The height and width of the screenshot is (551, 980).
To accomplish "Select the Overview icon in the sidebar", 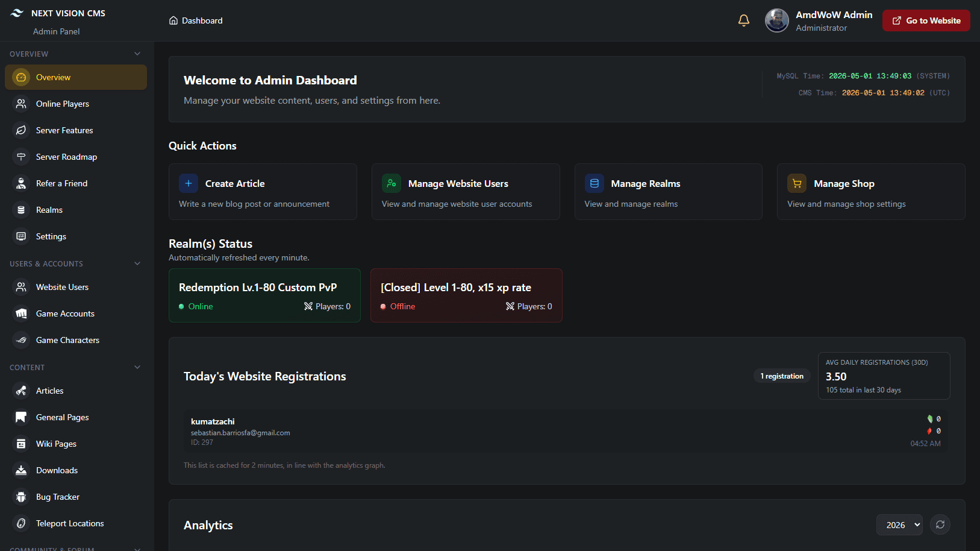I will pyautogui.click(x=21, y=77).
